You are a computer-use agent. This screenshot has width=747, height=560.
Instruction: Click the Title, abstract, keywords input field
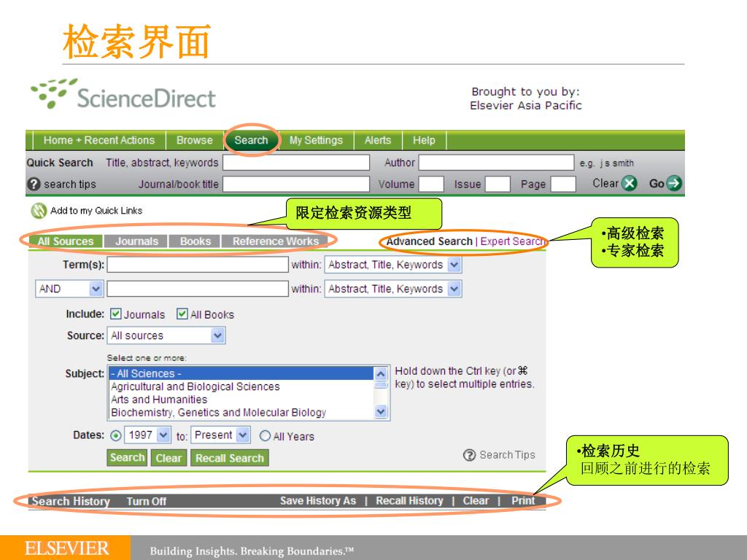coord(296,163)
